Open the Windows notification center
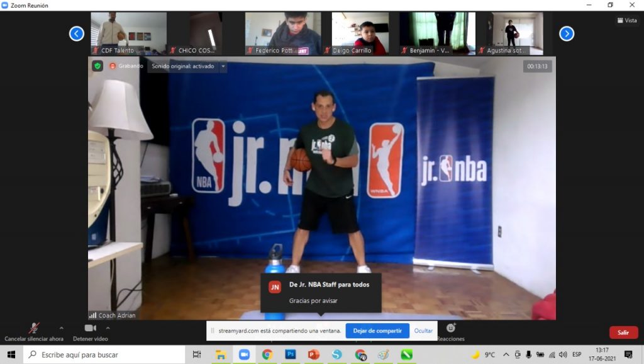This screenshot has height=364, width=644. tap(628, 355)
